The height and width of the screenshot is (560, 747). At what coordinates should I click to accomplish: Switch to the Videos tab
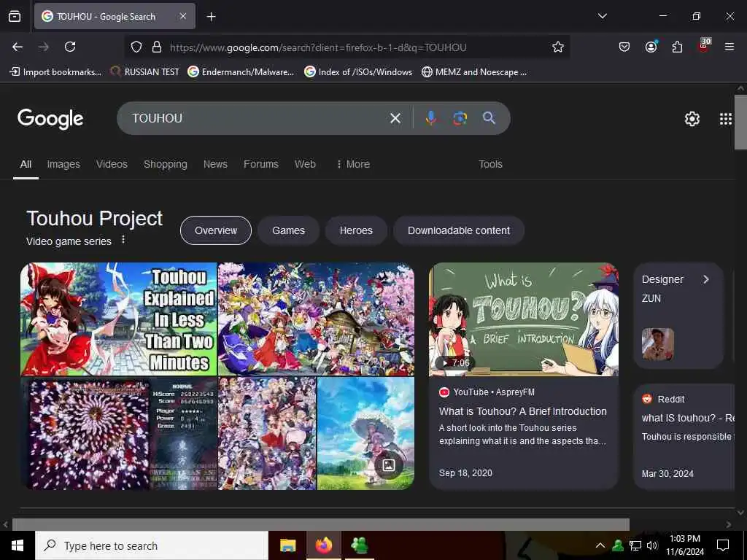tap(112, 164)
